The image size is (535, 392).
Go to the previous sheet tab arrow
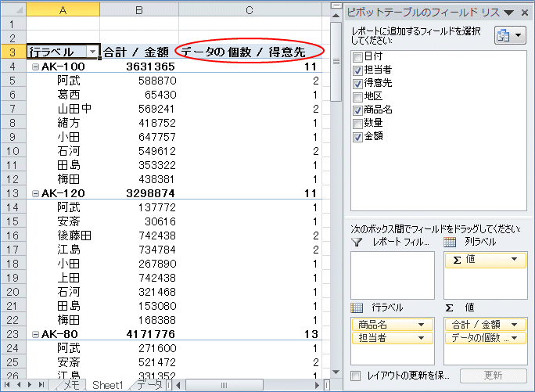pyautogui.click(x=19, y=385)
